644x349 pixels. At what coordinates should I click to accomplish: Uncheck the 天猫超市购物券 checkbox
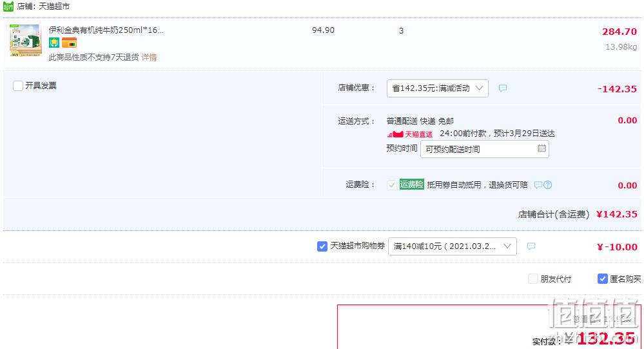coord(322,246)
